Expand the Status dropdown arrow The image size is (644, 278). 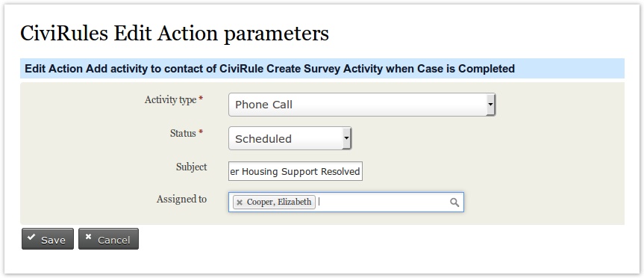[x=347, y=138]
